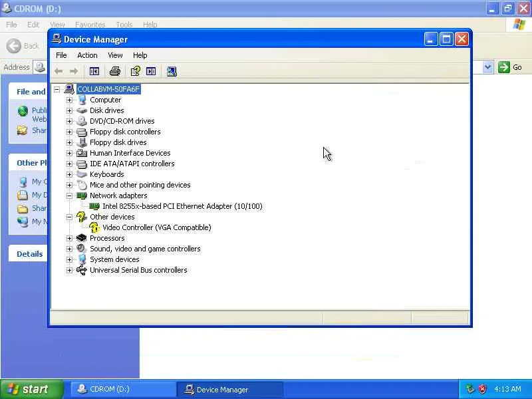532x399 pixels.
Task: Click the Network adapters category icon
Action: (82, 196)
